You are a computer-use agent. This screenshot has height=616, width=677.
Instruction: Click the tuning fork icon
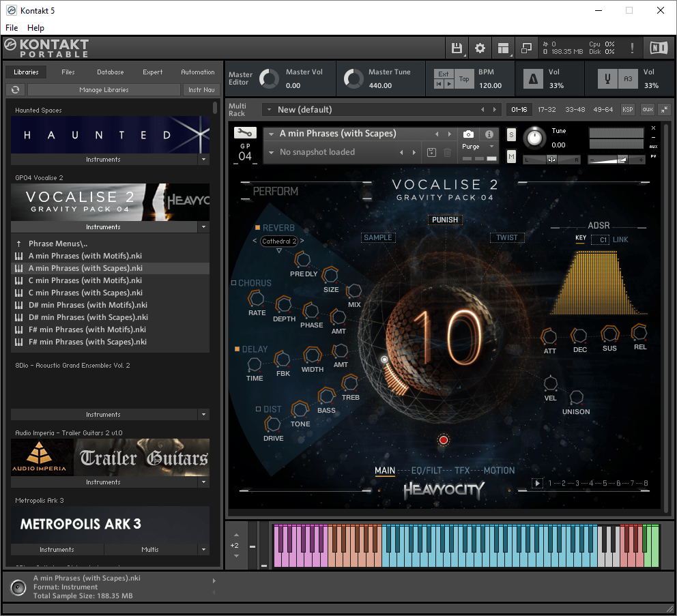coord(607,79)
